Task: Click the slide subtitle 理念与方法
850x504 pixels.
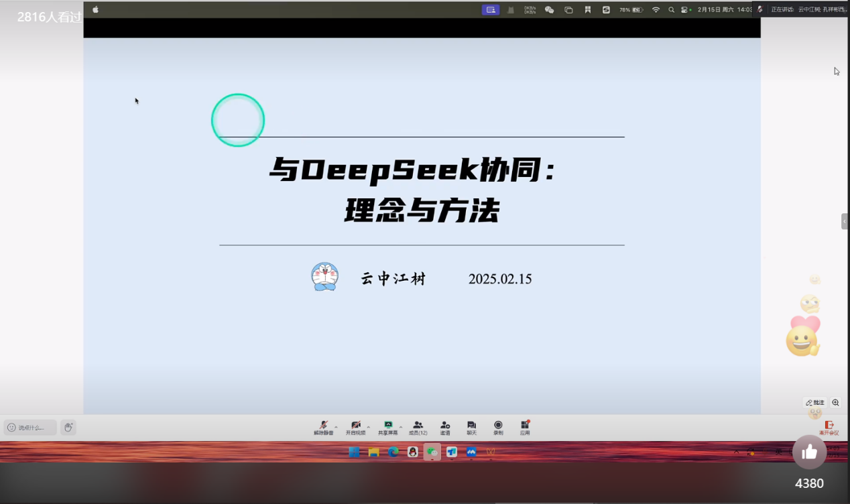Action: click(x=422, y=211)
